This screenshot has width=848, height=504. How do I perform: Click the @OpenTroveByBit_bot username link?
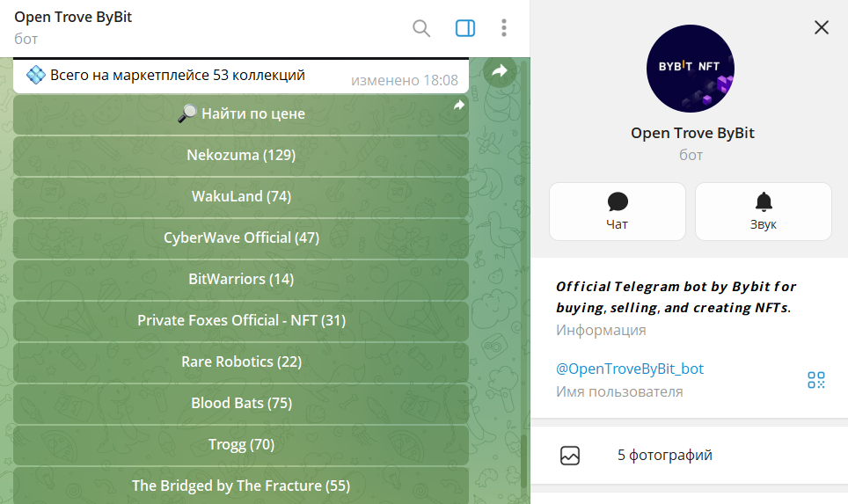click(x=630, y=369)
